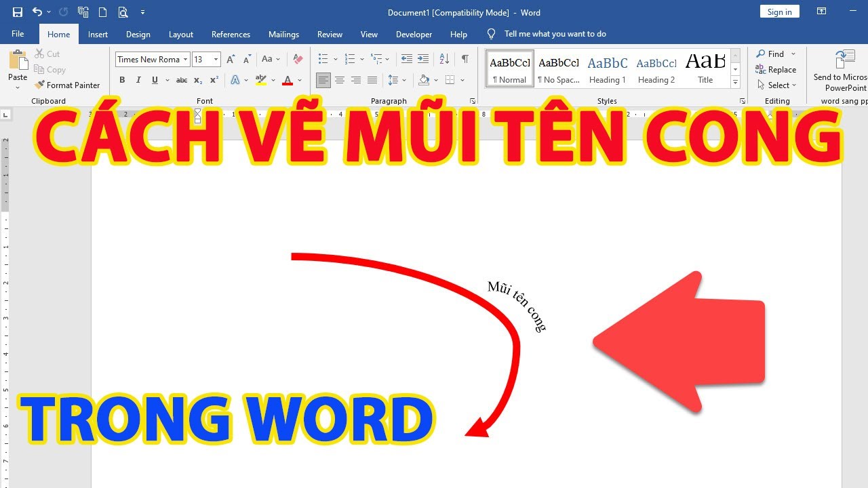This screenshot has height=488, width=868.
Task: Click the Cut command
Action: (x=47, y=54)
